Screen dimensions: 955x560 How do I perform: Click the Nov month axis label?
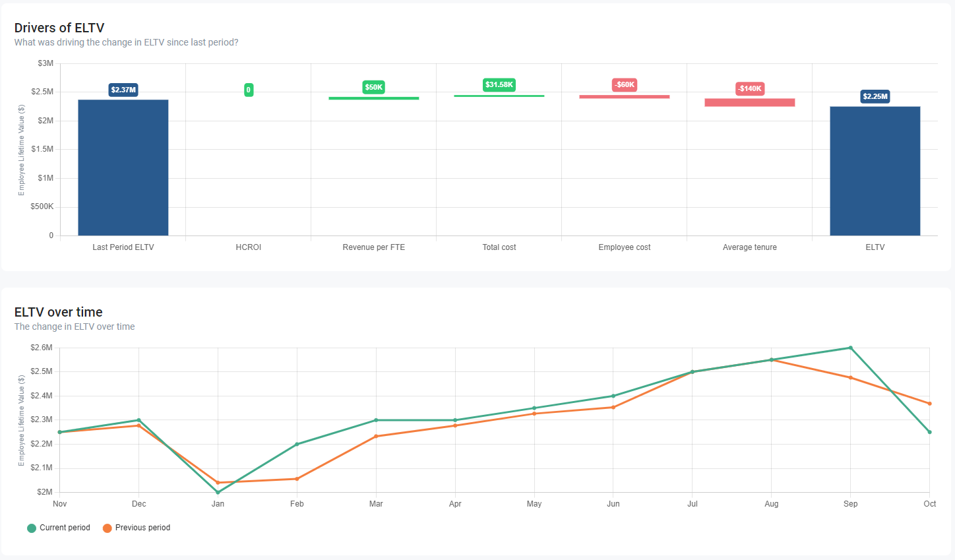pos(60,504)
